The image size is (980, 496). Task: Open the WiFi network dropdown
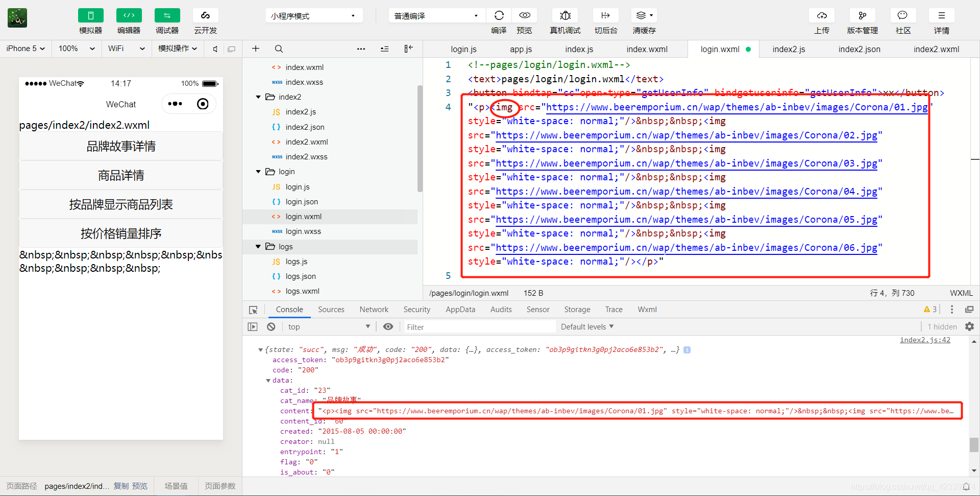tap(126, 49)
